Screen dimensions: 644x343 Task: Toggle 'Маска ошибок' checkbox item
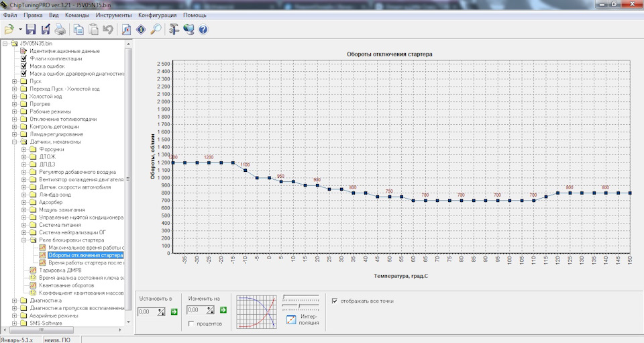23,66
